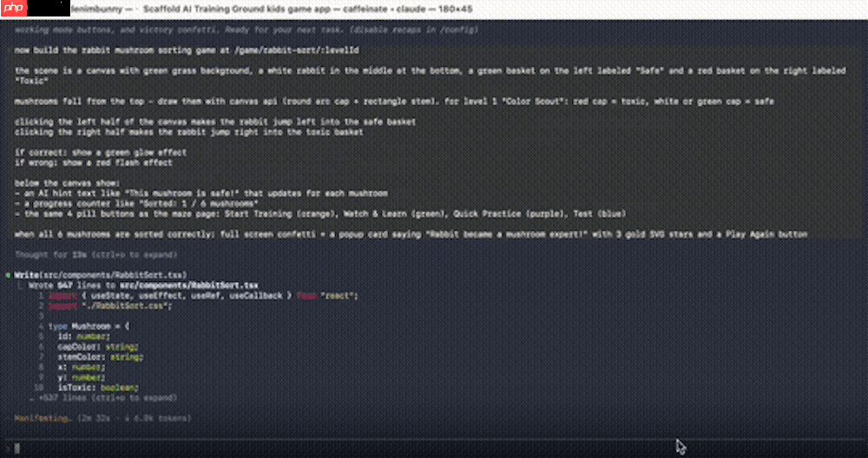Click the 'when all 6 mushrooms are sorted correctly' line
This screenshot has height=458, width=868.
(x=411, y=234)
